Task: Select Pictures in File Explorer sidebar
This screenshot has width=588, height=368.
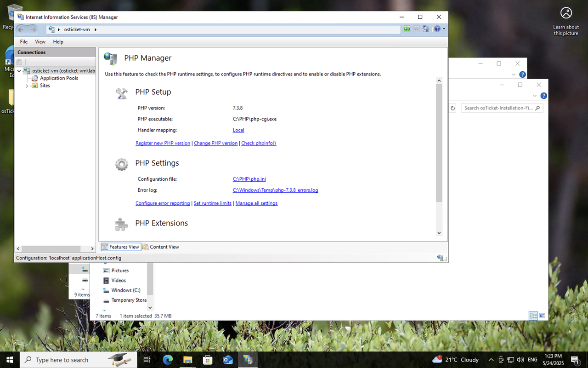Action: point(120,270)
